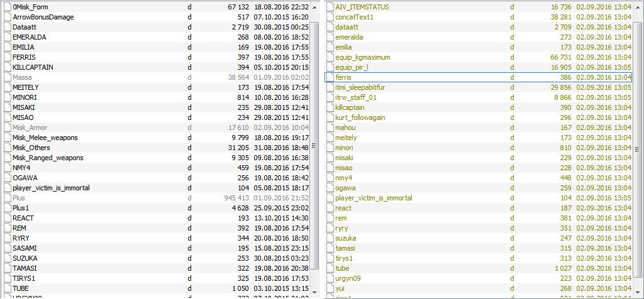
Task: Click the file icon of equip_pir_l
Action: coord(330,67)
